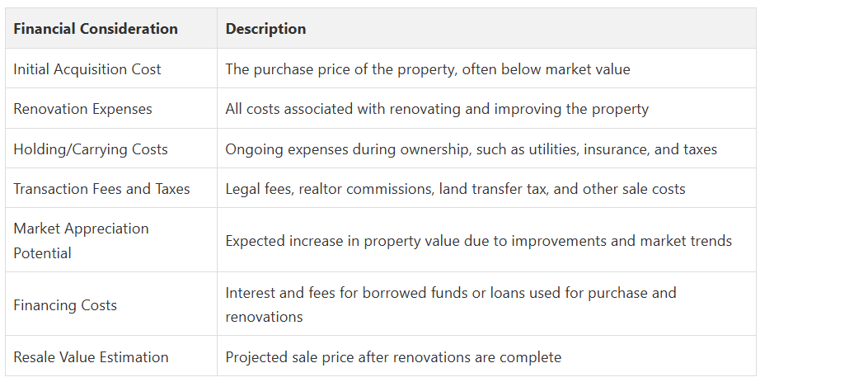The width and height of the screenshot is (868, 382).
Task: Click the Description column header
Action: [x=265, y=29]
